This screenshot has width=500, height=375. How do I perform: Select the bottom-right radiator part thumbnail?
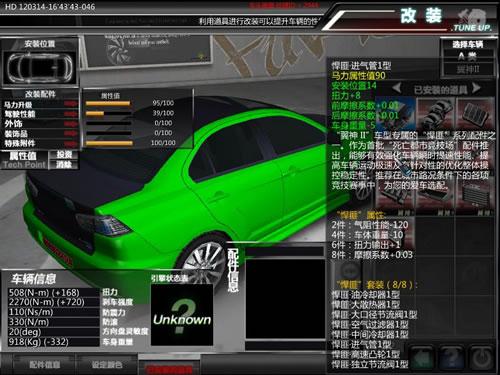[x=474, y=198]
